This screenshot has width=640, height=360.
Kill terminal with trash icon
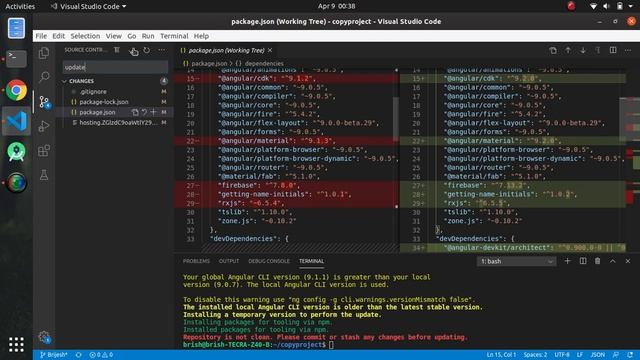point(598,261)
